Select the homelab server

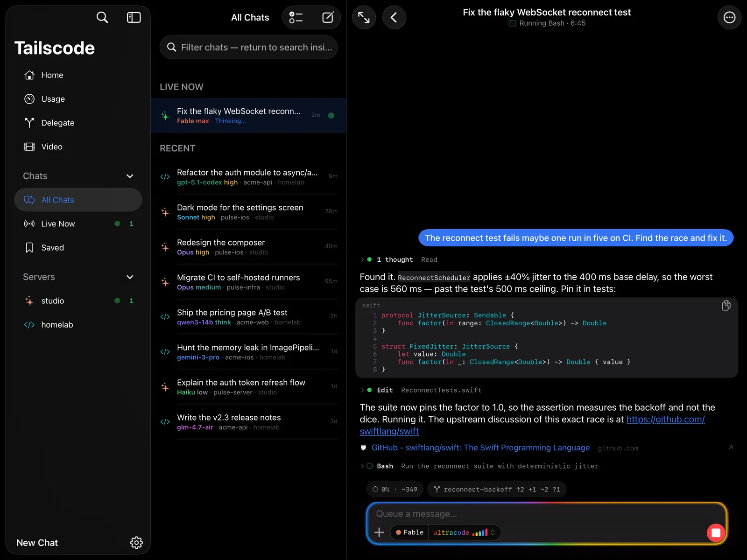[x=78, y=325]
